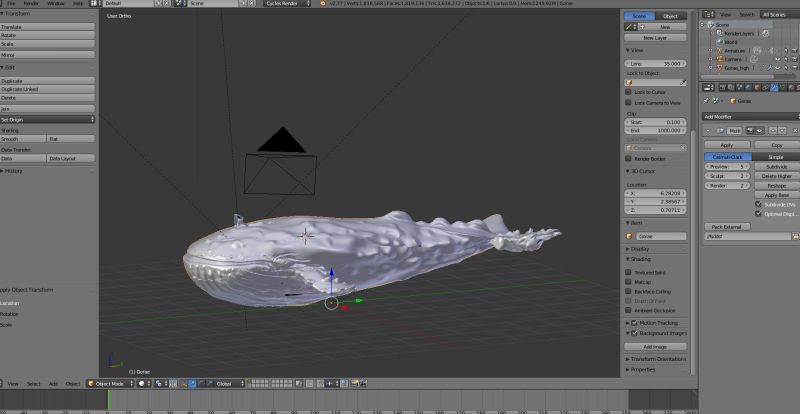Click the Delete Higher button
Image resolution: width=800 pixels, height=414 pixels.
pos(777,176)
